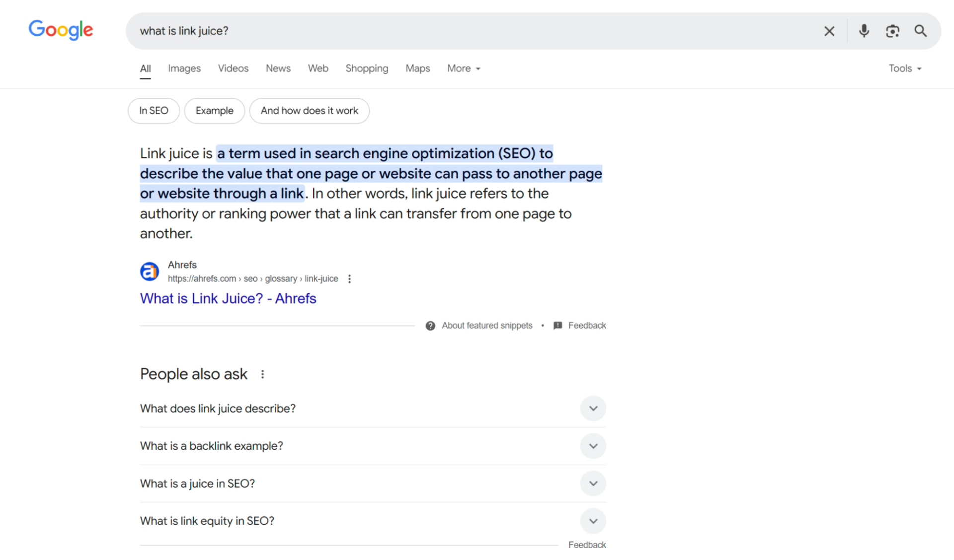Viewport: 954px width, 560px height.
Task: Click the featured snippets help icon
Action: 431,325
